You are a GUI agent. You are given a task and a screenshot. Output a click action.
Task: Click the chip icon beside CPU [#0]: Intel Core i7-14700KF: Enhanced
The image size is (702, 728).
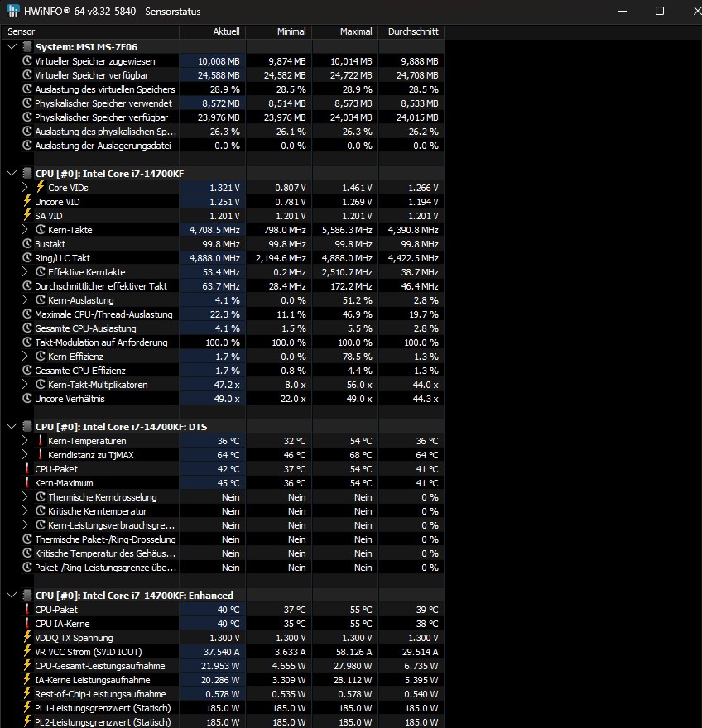27,595
